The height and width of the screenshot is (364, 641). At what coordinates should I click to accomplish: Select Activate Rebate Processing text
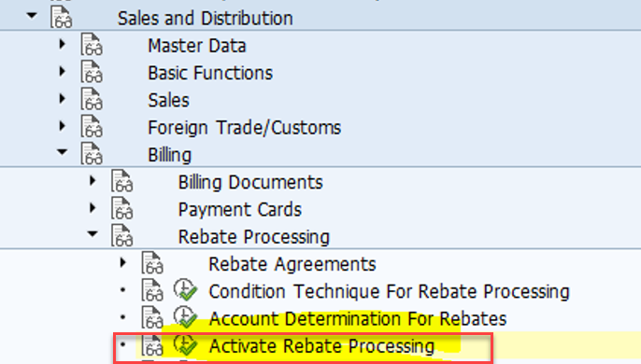[x=321, y=346]
